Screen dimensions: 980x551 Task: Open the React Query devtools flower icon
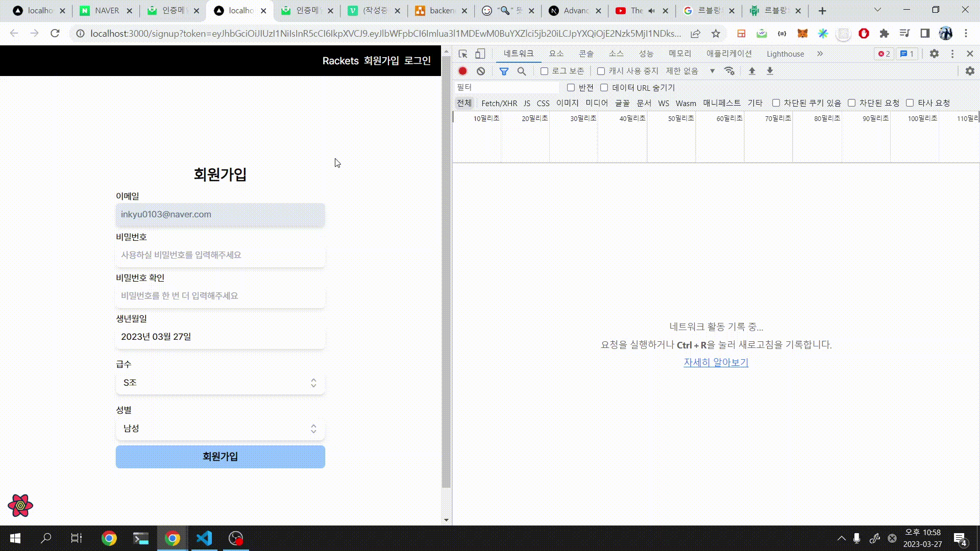[x=20, y=506]
